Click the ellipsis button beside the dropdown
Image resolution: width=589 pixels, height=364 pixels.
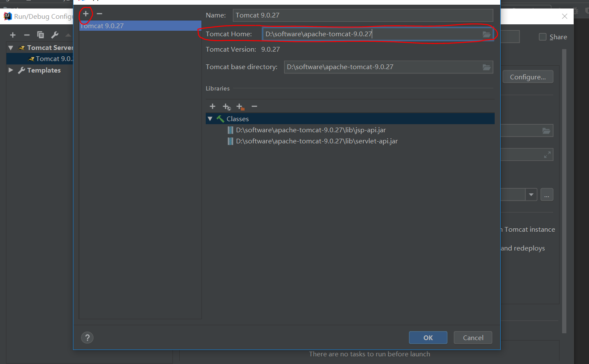[x=547, y=195]
